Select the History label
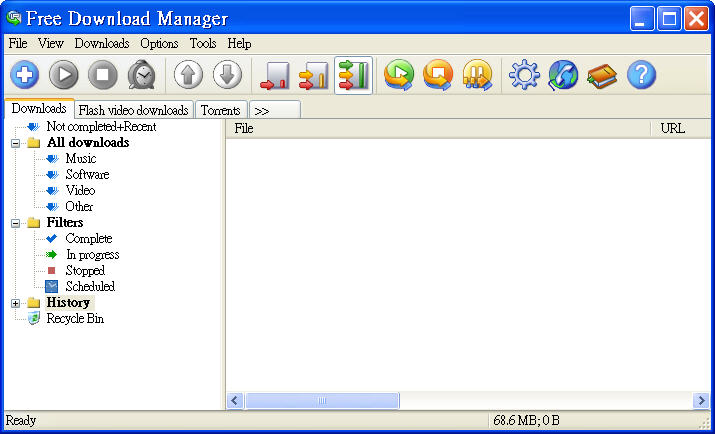The height and width of the screenshot is (434, 715). click(68, 303)
